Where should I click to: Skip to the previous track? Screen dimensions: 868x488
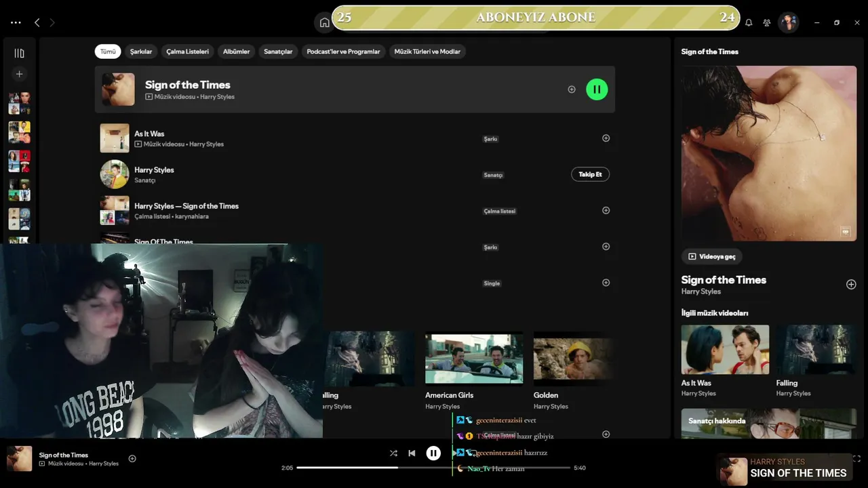click(x=412, y=453)
